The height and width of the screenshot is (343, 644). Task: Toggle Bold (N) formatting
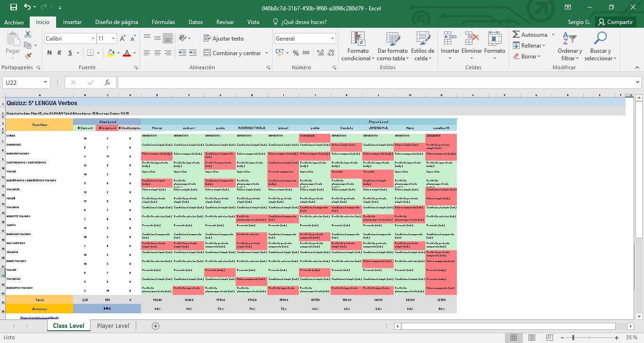pos(50,53)
